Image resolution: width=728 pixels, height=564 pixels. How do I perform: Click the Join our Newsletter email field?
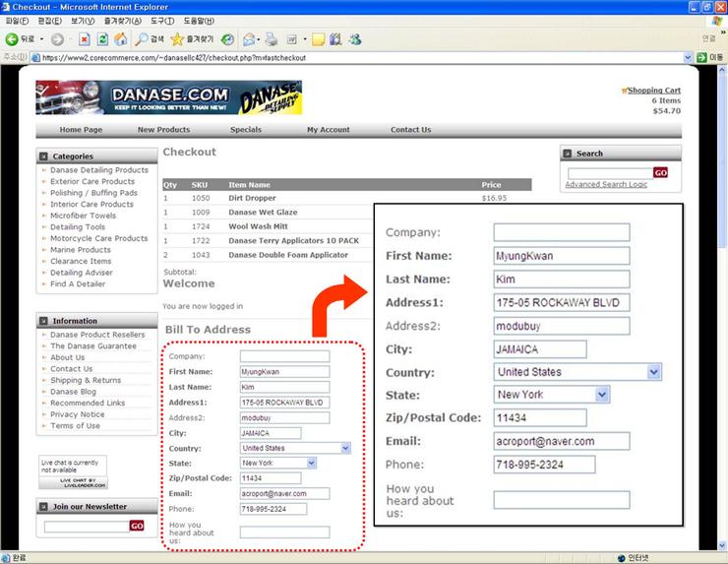[87, 526]
